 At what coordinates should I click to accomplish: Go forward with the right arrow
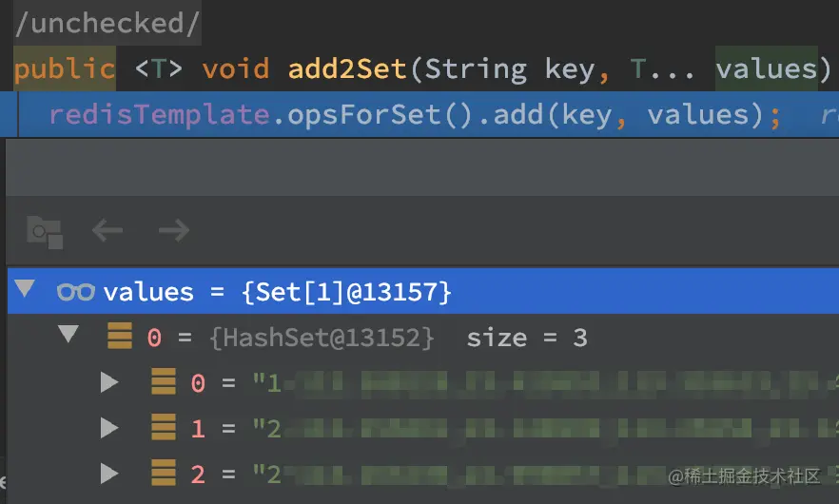[174, 230]
